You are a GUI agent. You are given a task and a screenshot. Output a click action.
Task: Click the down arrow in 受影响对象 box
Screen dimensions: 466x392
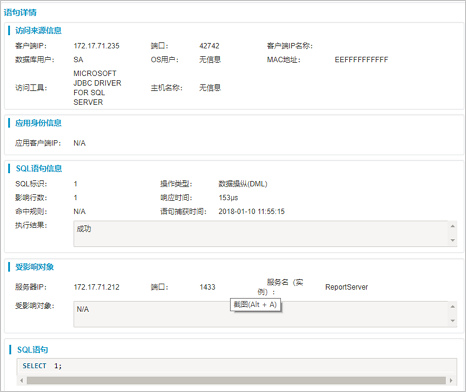click(x=452, y=321)
